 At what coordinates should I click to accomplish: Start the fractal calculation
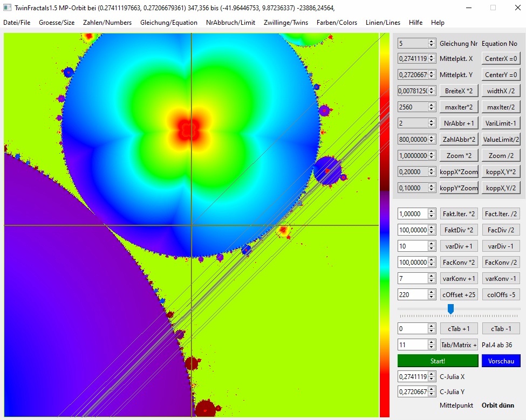[438, 361]
